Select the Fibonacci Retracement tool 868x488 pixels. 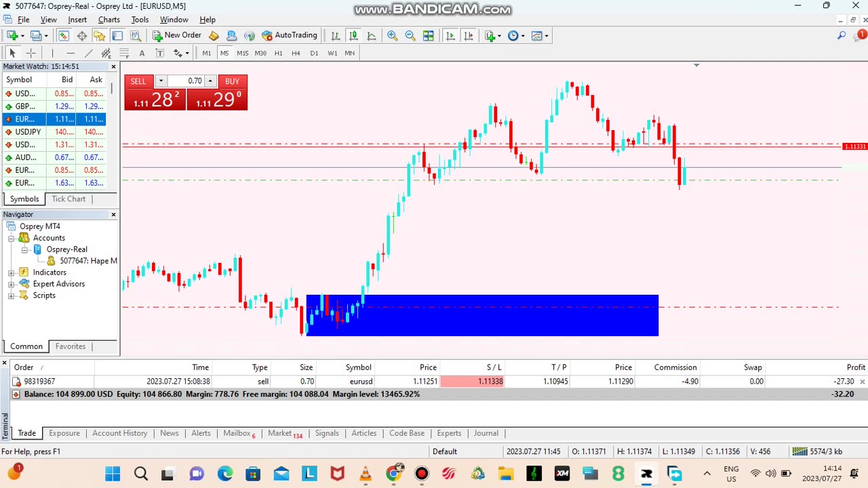124,53
